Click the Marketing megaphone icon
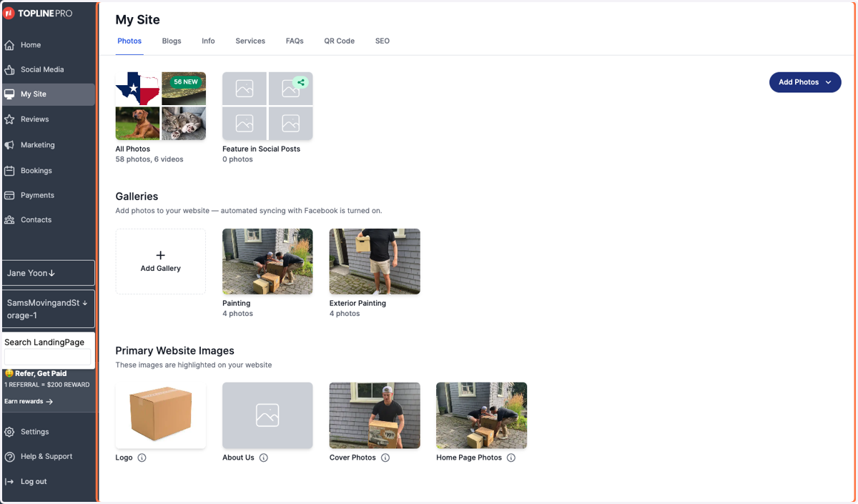 pos(9,145)
